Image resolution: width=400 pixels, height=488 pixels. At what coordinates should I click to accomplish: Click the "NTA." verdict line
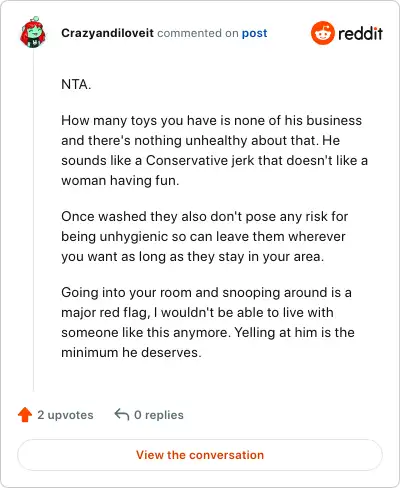tap(76, 84)
